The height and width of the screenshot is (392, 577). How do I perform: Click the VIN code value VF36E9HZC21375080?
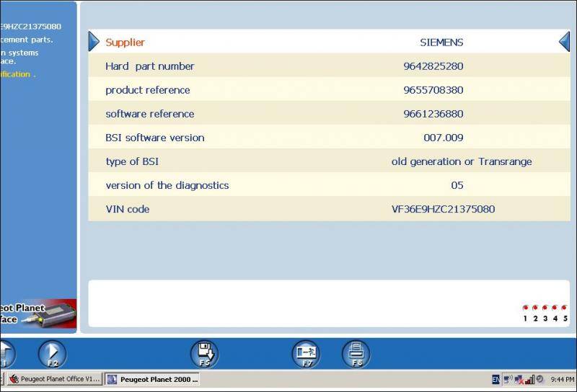443,209
